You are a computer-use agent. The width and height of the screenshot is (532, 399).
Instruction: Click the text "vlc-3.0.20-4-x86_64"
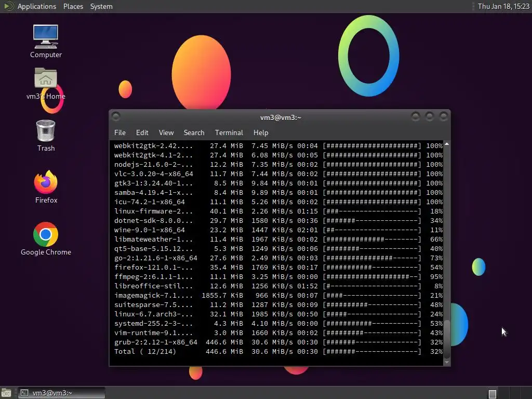153,174
